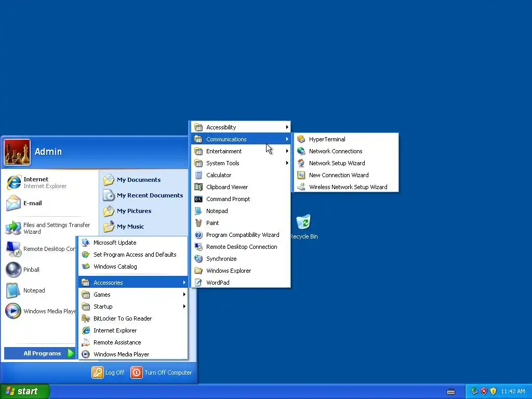This screenshot has height=399, width=532.
Task: Click the Windows Explorer folder icon
Action: pyautogui.click(x=198, y=271)
